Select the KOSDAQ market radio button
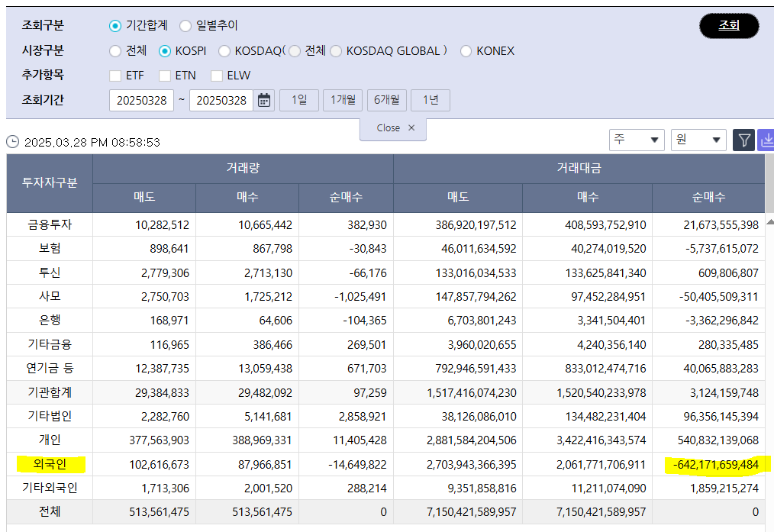Viewport: 774px width, 532px height. point(224,51)
